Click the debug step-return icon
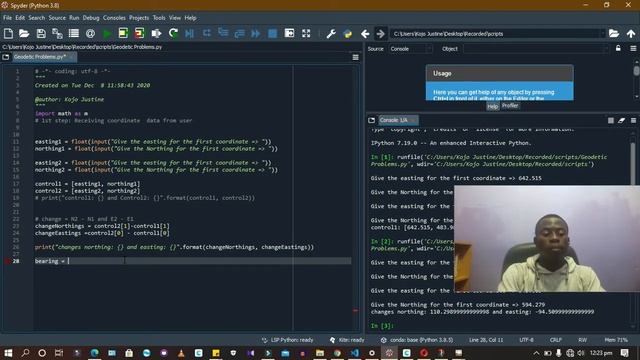Screen dimensions: 640x360 click(239, 33)
